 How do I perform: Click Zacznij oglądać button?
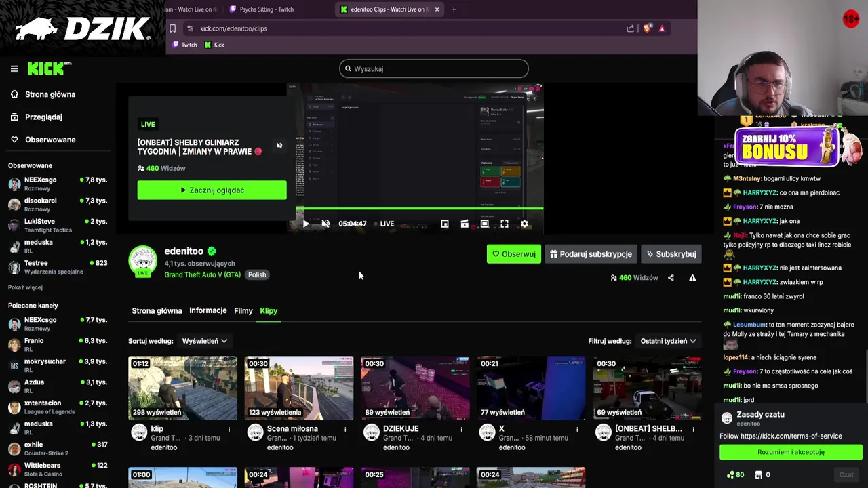tap(212, 190)
